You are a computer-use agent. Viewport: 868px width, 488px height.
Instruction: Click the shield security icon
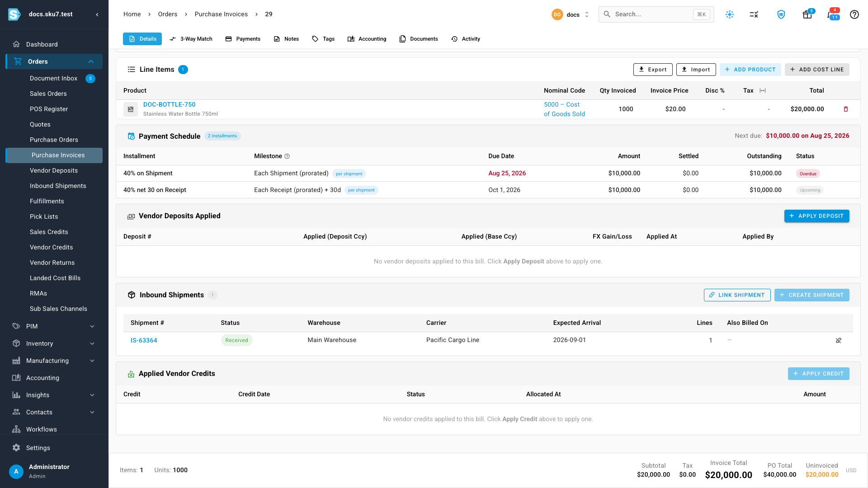tap(781, 14)
